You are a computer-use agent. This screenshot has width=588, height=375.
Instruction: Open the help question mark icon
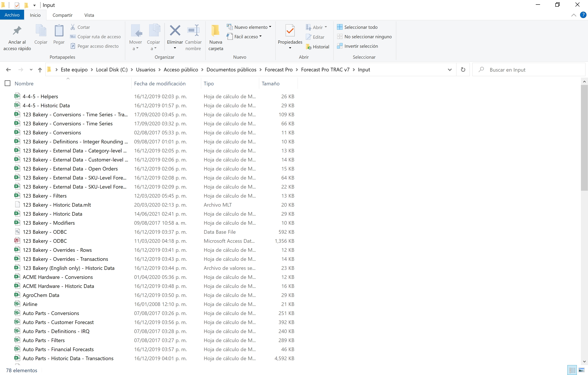(x=583, y=15)
